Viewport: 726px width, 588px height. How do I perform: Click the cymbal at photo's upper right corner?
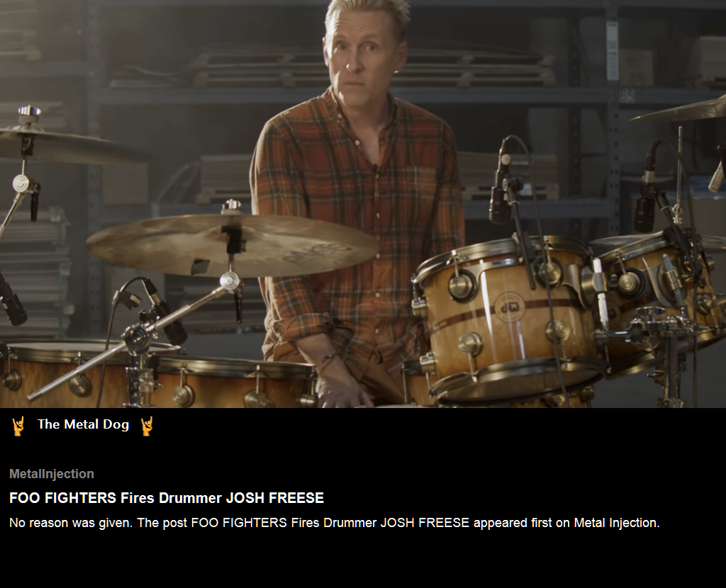click(683, 110)
